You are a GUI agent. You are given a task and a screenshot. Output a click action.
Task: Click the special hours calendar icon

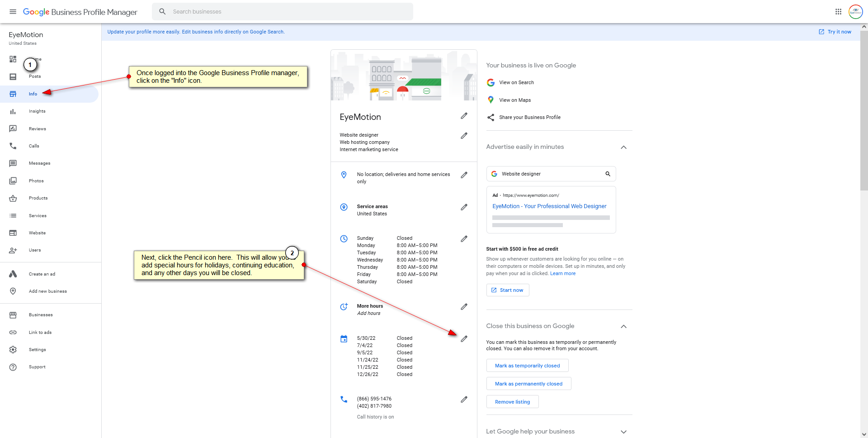tap(344, 339)
